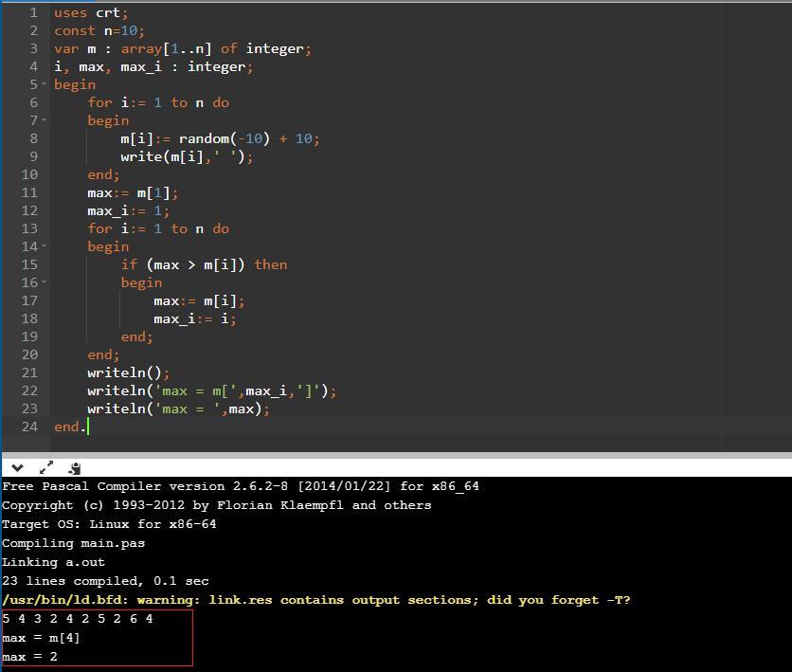
Task: Click the 'max = 2' output line
Action: 29,657
